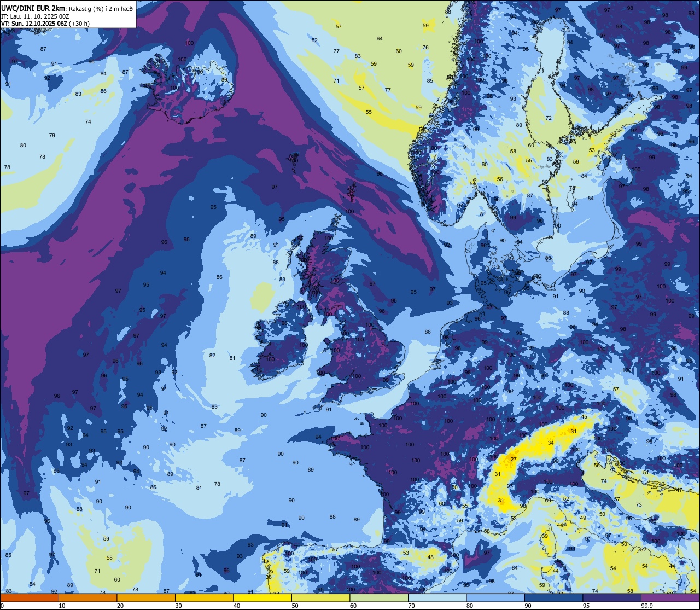Click the legend swatch between 30 and 40
Screen dimensions: 700x610
click(x=204, y=598)
